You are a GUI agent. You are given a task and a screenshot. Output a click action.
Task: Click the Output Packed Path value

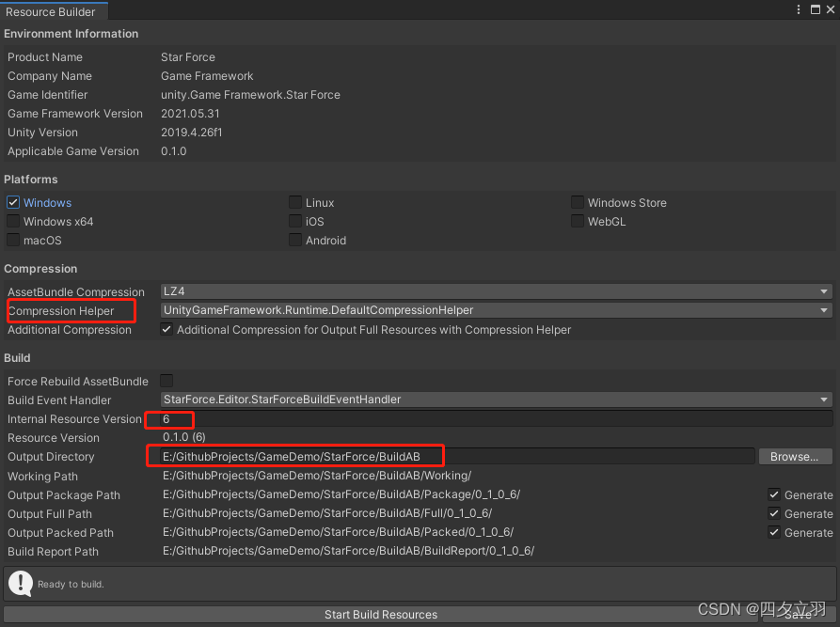(338, 532)
